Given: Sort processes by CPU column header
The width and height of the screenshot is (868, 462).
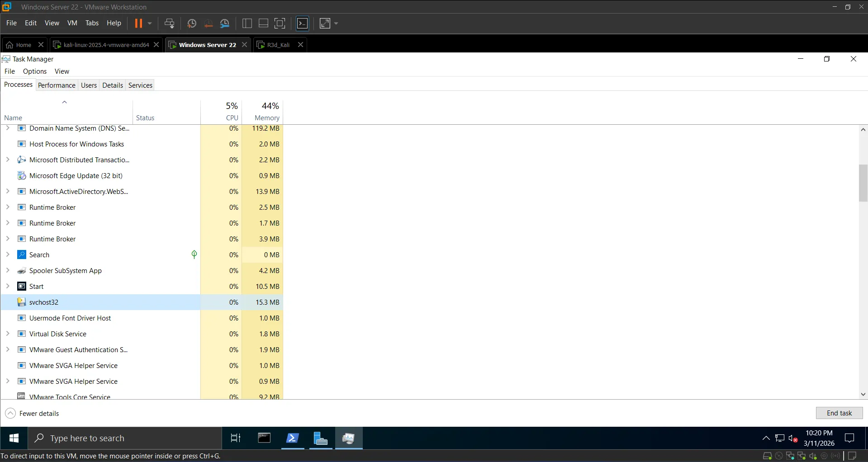Looking at the screenshot, I should coord(221,112).
